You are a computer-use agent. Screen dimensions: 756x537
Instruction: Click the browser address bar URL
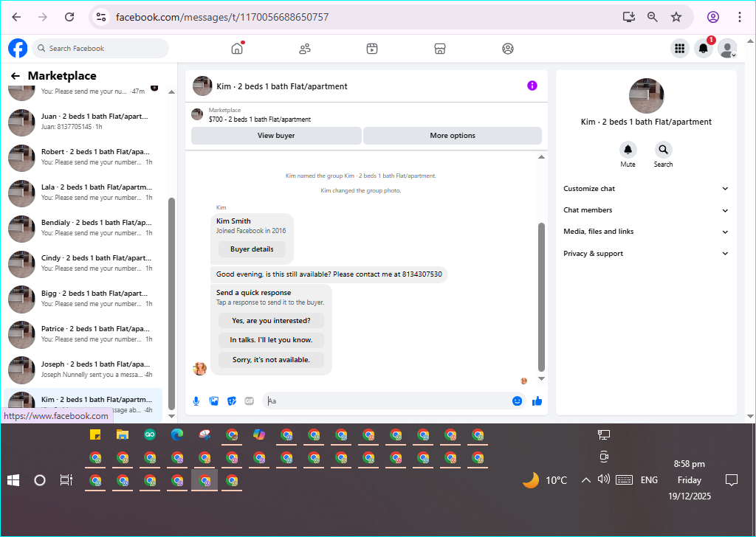pos(222,18)
